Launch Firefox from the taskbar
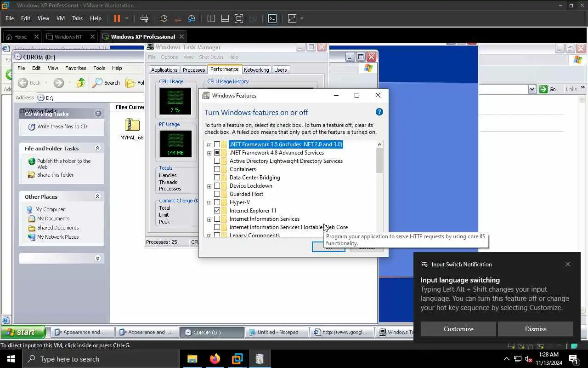The height and width of the screenshot is (368, 588). pos(215,359)
